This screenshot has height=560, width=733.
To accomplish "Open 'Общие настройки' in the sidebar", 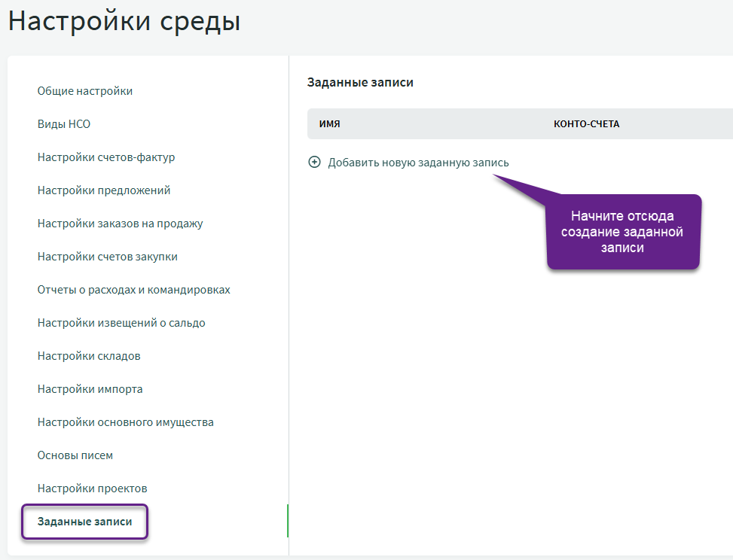I will [85, 91].
